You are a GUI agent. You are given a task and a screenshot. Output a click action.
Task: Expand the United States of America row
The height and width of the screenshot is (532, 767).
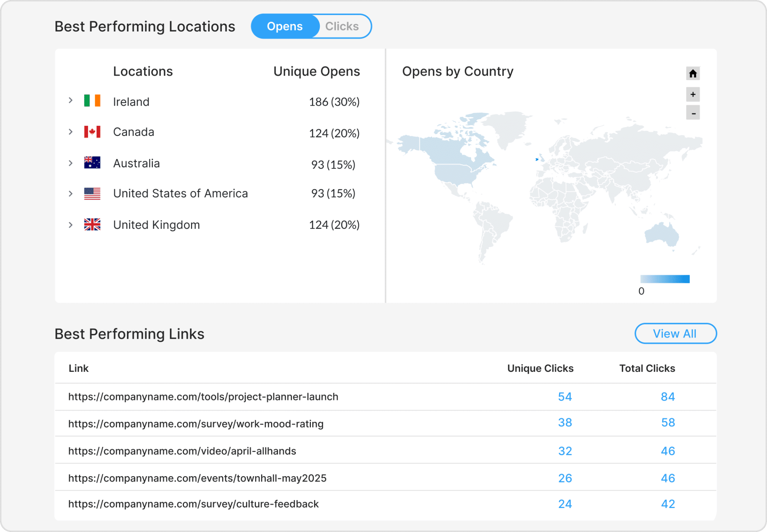point(70,194)
